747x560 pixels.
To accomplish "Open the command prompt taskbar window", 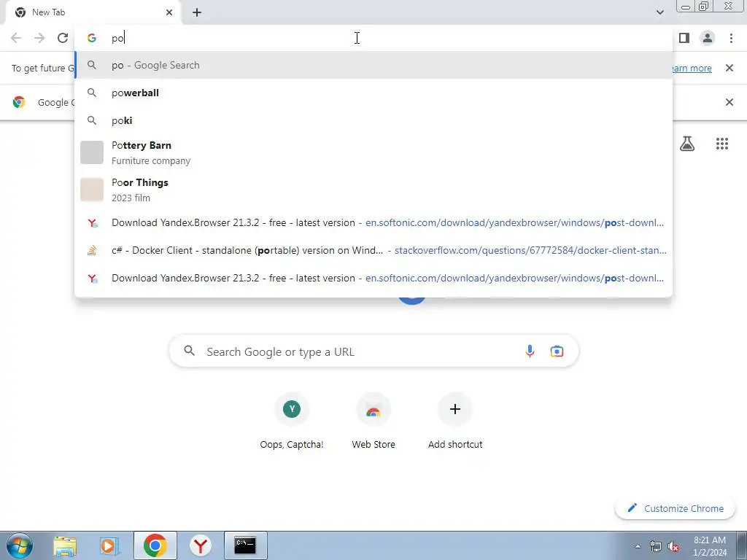I will pyautogui.click(x=245, y=545).
